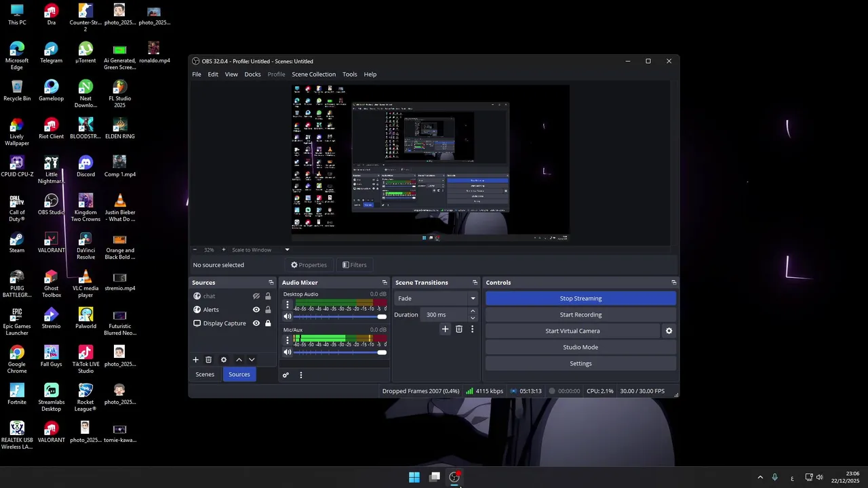
Task: Open the Edit menu
Action: 213,75
